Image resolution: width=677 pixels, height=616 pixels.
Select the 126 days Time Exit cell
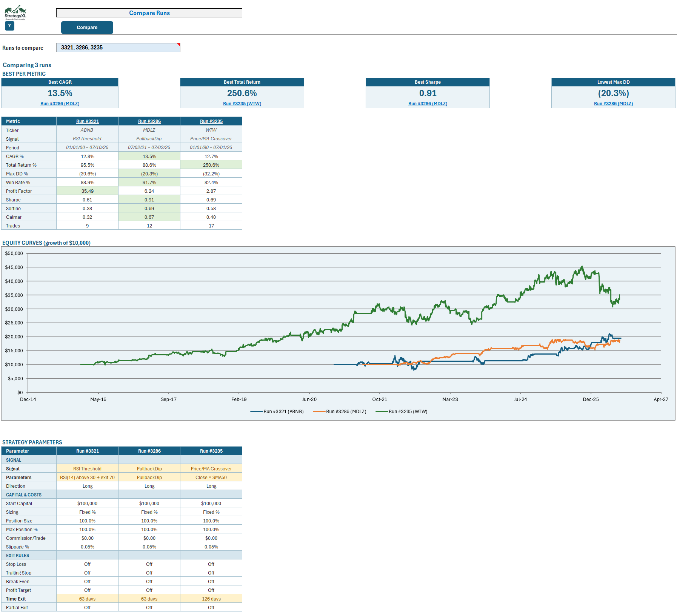[x=211, y=599]
